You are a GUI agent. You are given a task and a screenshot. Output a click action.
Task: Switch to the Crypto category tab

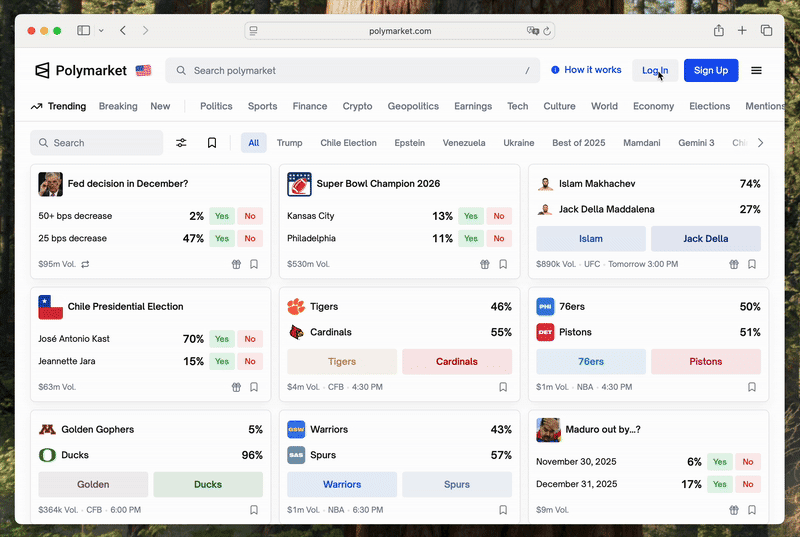[357, 106]
